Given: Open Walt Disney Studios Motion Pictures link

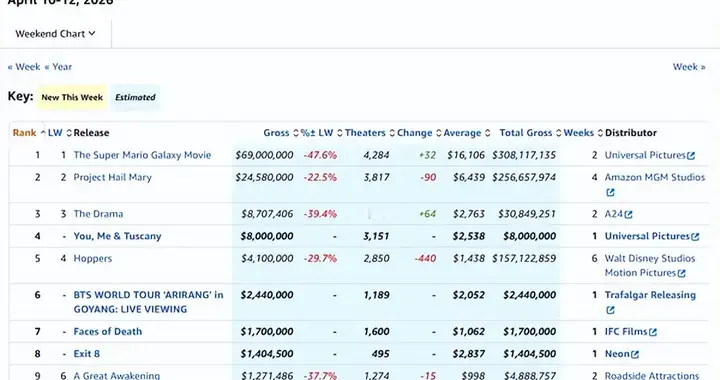Looking at the screenshot, I should point(649,266).
